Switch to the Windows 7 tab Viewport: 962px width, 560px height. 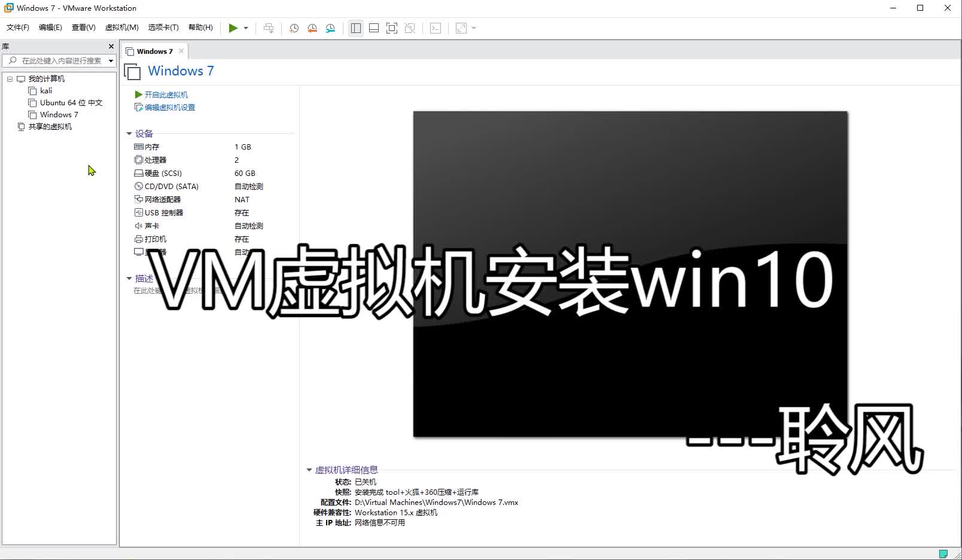154,51
